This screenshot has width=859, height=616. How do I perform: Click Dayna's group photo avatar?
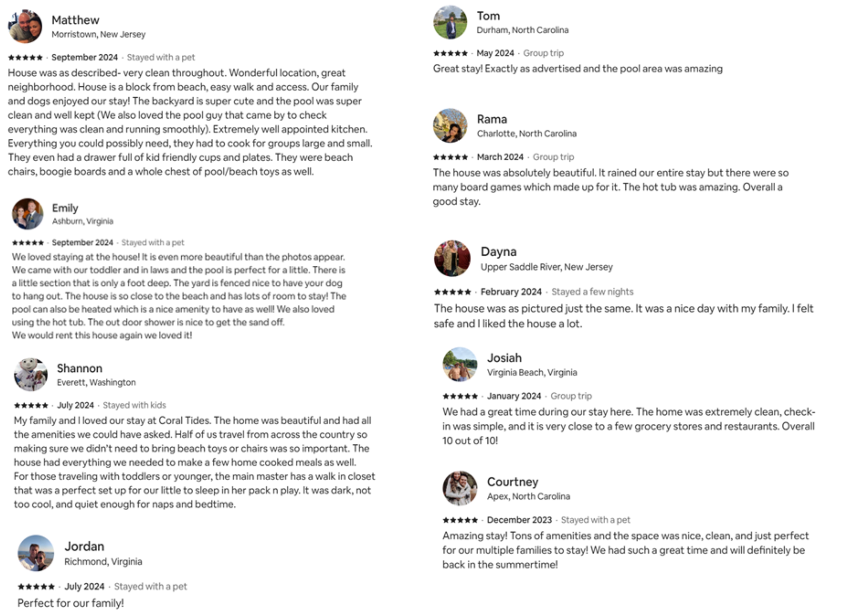click(x=452, y=258)
